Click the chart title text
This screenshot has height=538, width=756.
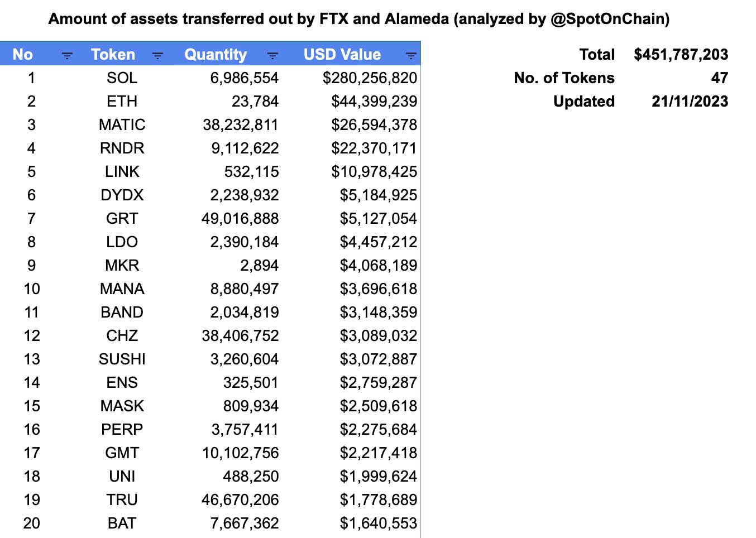point(359,19)
